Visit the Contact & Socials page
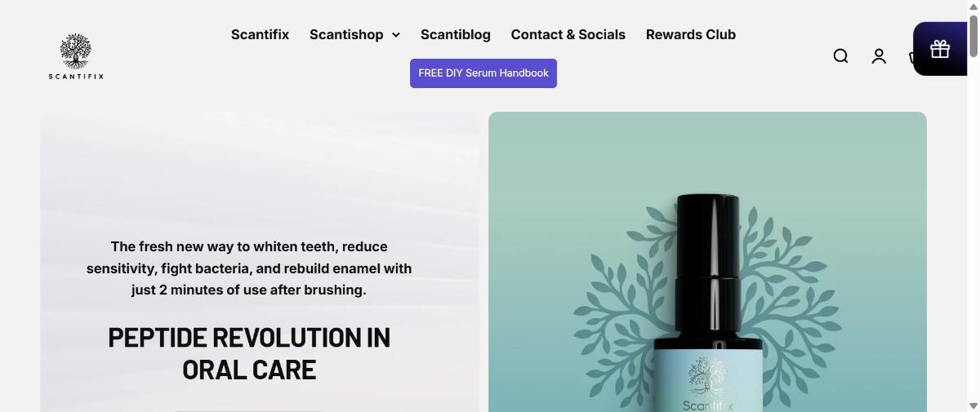The width and height of the screenshot is (980, 412). pyautogui.click(x=568, y=34)
